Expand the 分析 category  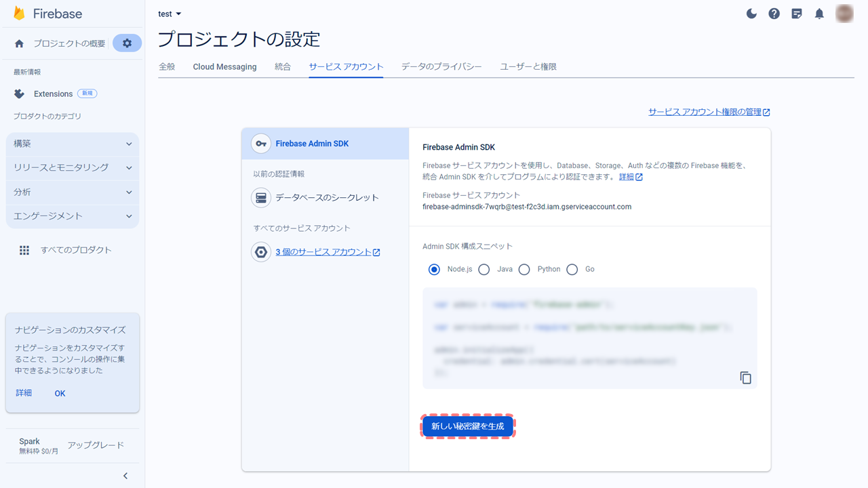pyautogui.click(x=72, y=192)
